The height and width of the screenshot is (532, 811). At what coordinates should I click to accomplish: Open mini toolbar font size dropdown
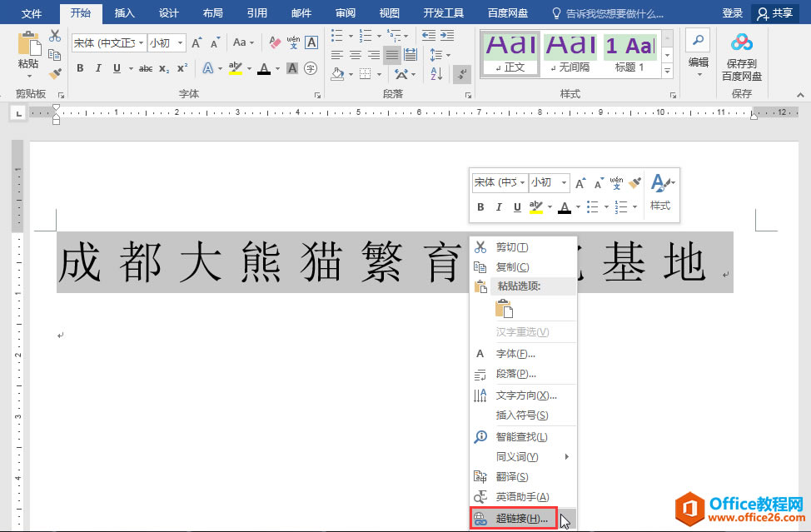coord(564,182)
